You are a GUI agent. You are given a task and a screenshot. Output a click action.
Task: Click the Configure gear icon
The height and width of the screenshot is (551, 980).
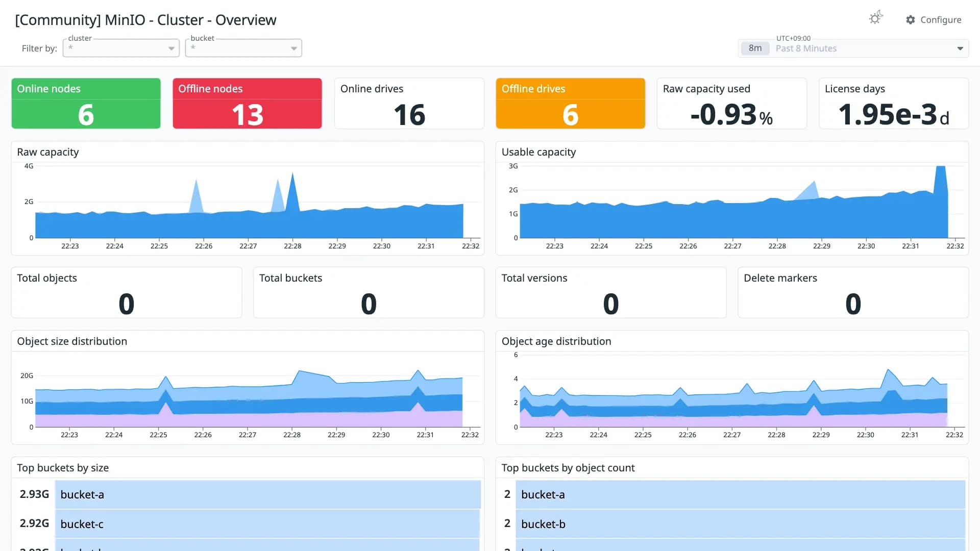tap(911, 19)
